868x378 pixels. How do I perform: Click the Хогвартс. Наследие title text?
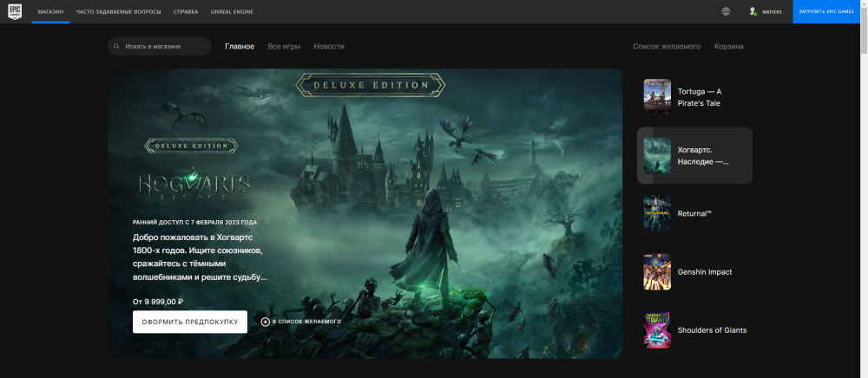(x=703, y=155)
